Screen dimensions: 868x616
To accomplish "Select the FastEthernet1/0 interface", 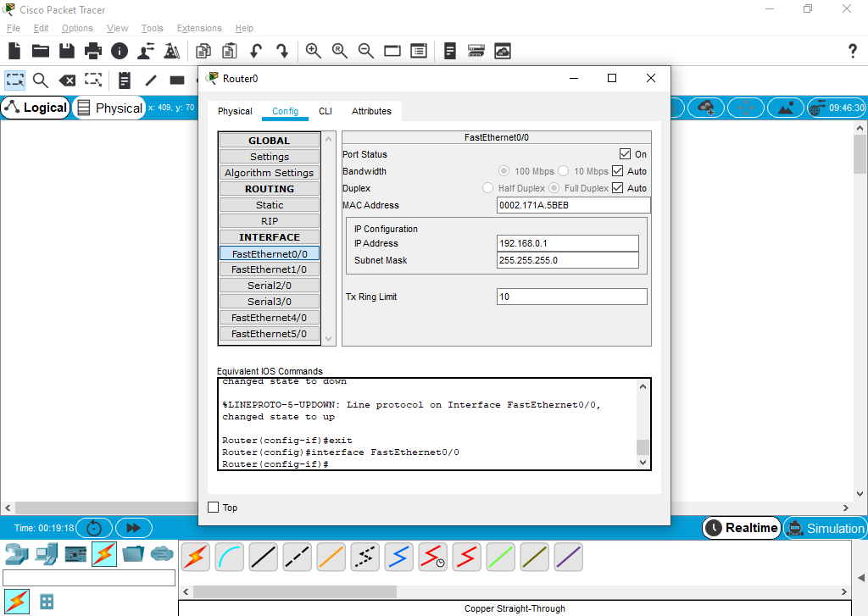I will click(270, 269).
